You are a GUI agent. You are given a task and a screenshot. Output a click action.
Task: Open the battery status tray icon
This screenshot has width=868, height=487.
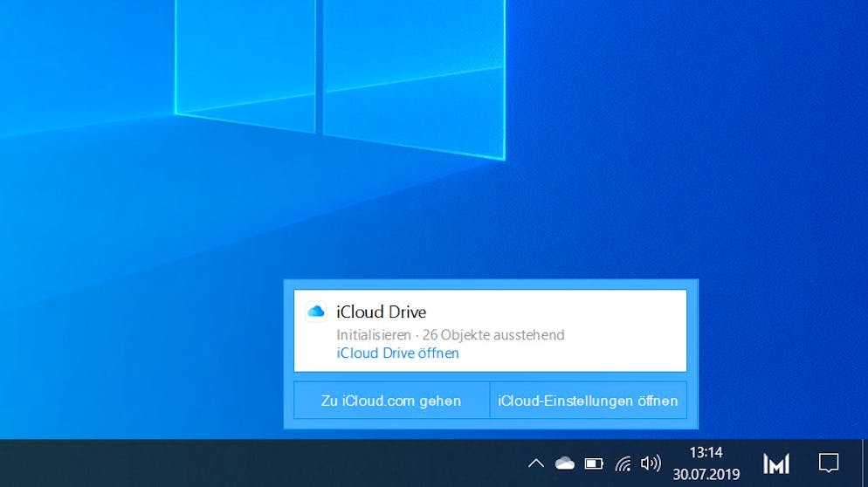point(594,463)
